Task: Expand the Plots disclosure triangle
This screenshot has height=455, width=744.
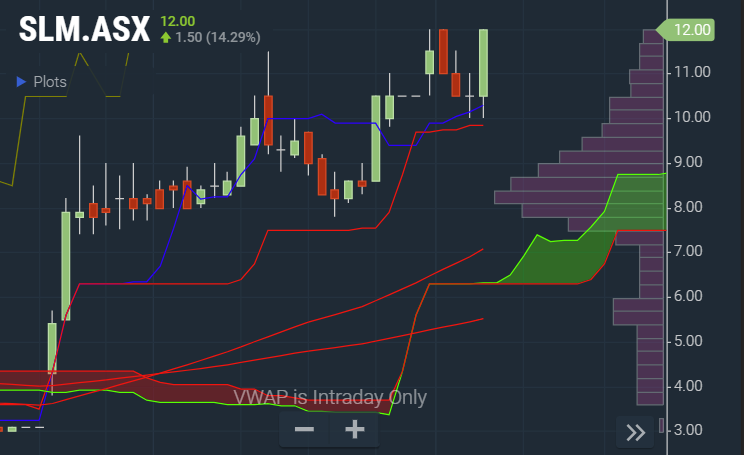Action: point(21,82)
